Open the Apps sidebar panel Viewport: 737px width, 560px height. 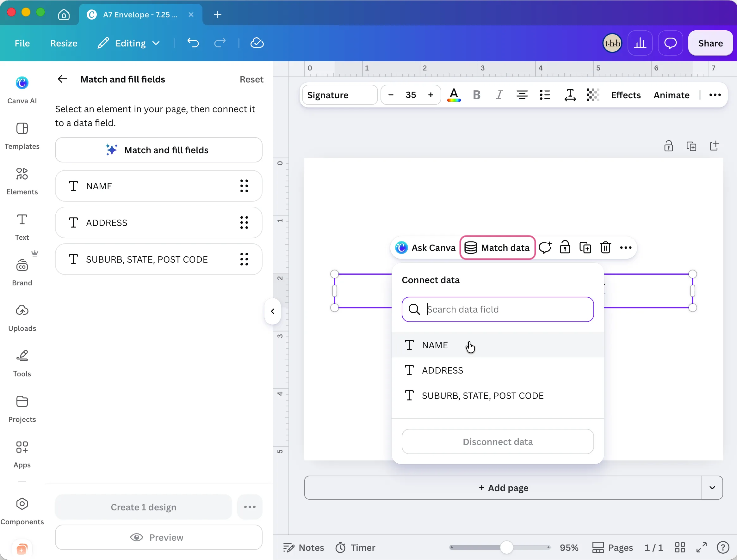22,455
